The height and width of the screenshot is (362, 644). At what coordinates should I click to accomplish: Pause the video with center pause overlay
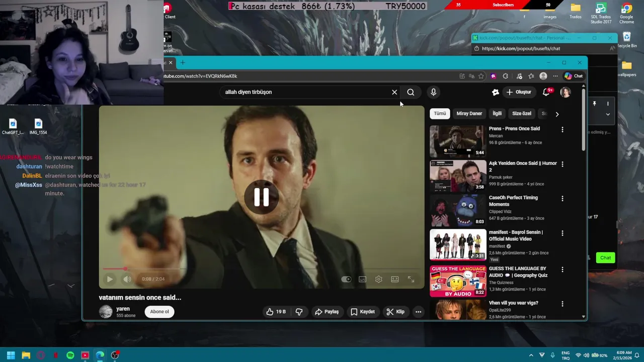261,197
